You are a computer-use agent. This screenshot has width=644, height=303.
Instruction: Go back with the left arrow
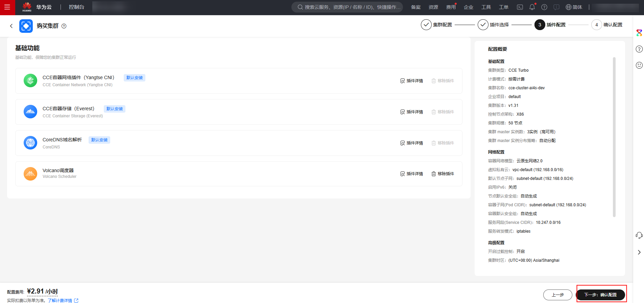11,26
